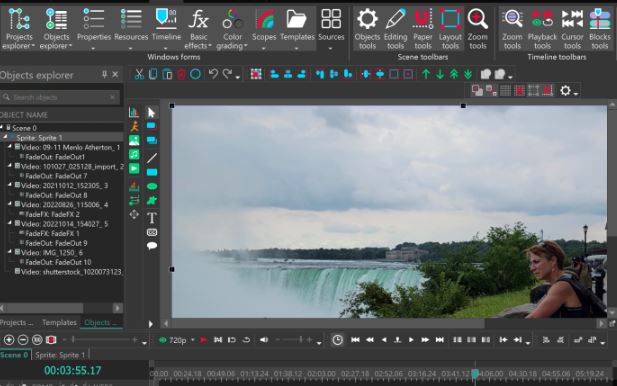Click the Cut scissors icon
Viewport: 617px width, 386px height.
[x=139, y=74]
